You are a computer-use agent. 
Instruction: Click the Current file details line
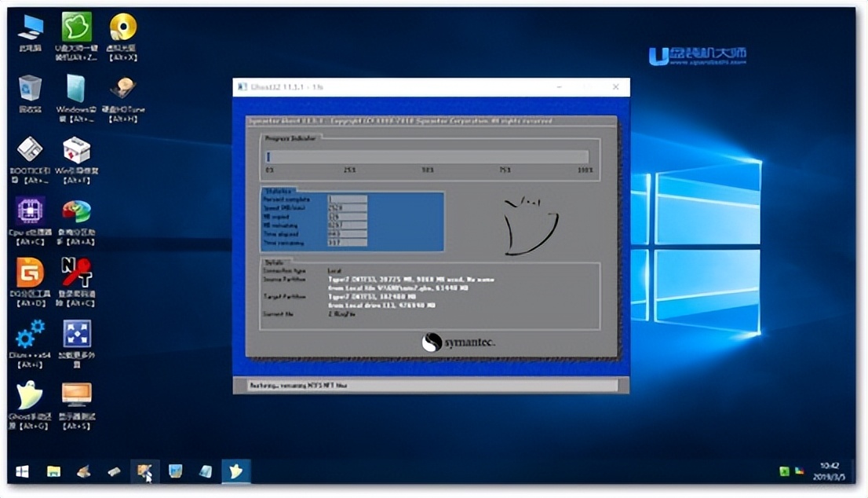[x=341, y=314]
